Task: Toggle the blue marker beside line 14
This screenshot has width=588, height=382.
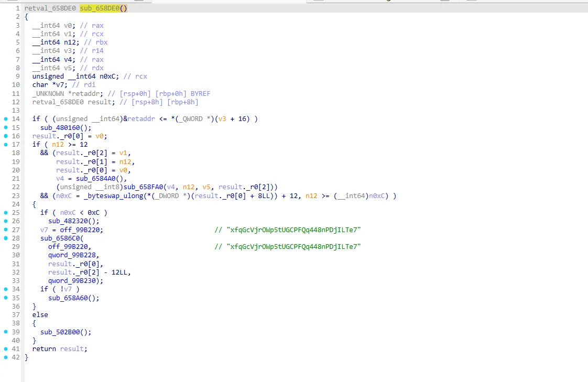Action: coord(5,118)
